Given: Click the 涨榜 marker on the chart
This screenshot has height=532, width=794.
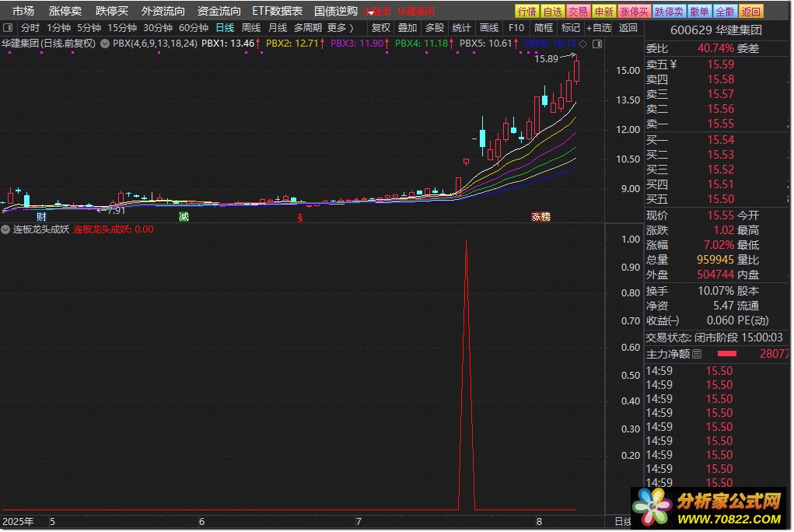Looking at the screenshot, I should 540,217.
